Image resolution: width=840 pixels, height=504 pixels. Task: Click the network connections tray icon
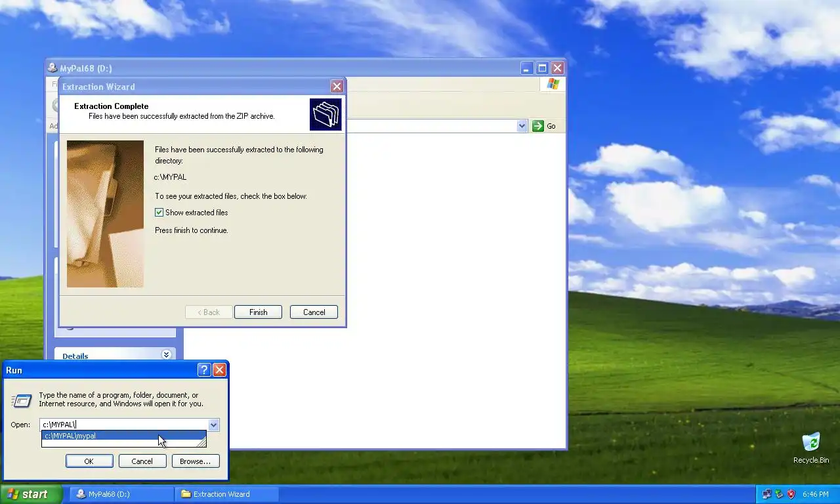(x=766, y=494)
